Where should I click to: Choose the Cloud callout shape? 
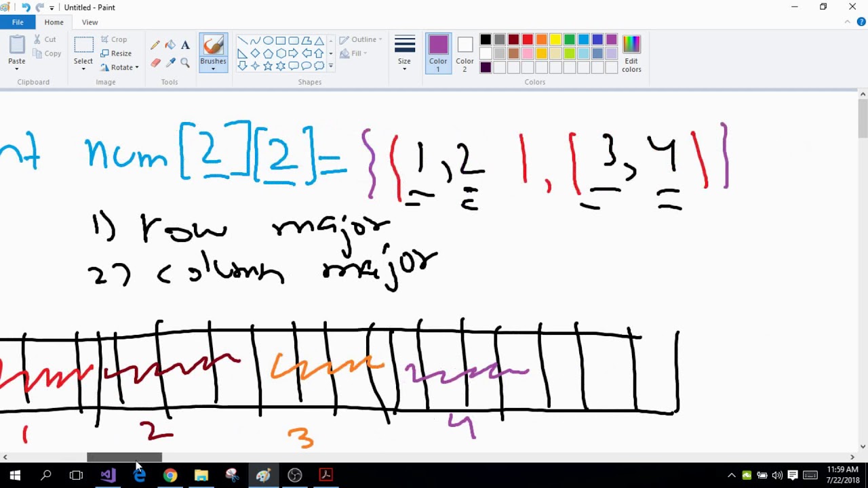[x=319, y=66]
